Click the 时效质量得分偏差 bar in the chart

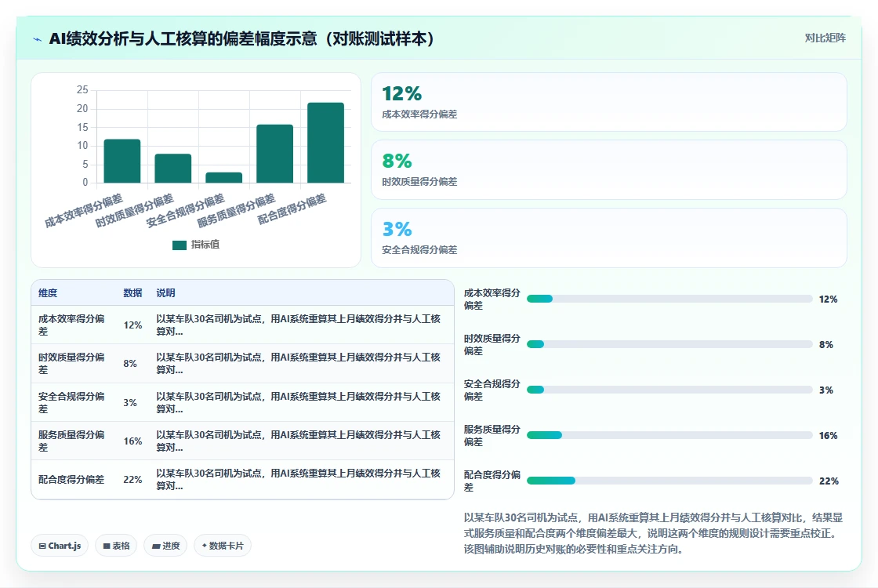tap(173, 168)
